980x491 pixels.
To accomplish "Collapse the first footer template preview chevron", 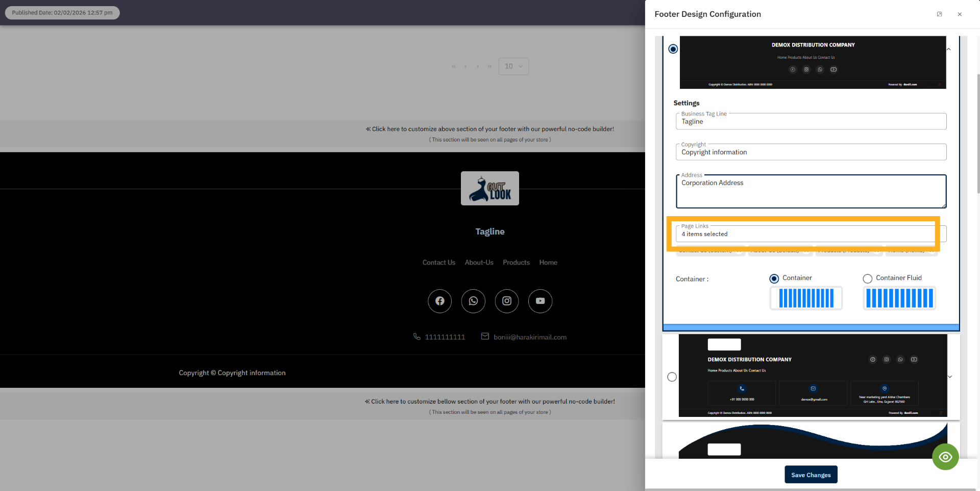I will (949, 49).
